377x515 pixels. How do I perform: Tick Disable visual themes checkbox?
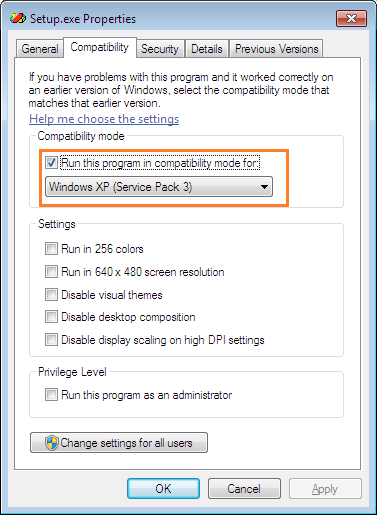click(51, 295)
